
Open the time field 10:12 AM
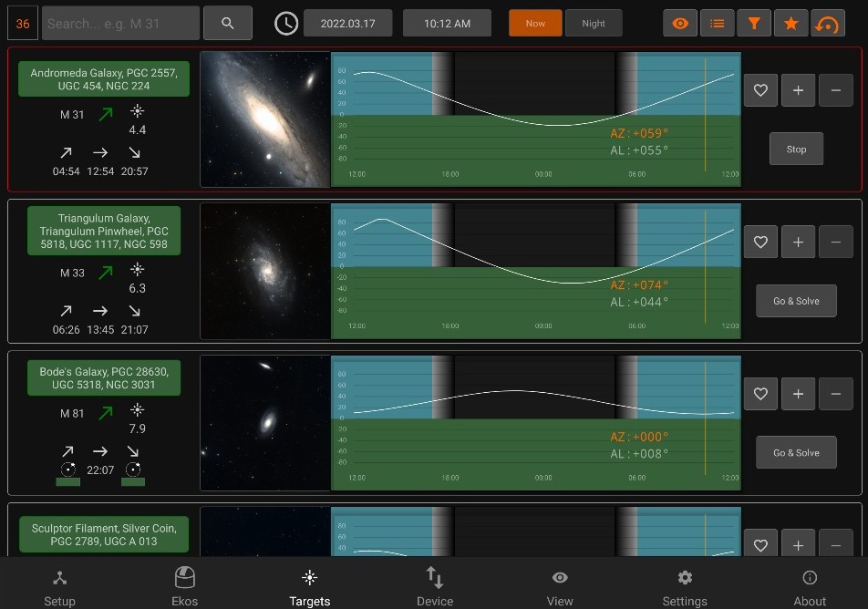pos(447,24)
